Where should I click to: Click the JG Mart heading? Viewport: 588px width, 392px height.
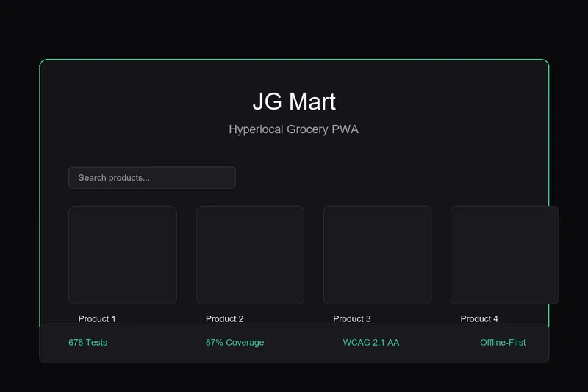click(x=294, y=101)
